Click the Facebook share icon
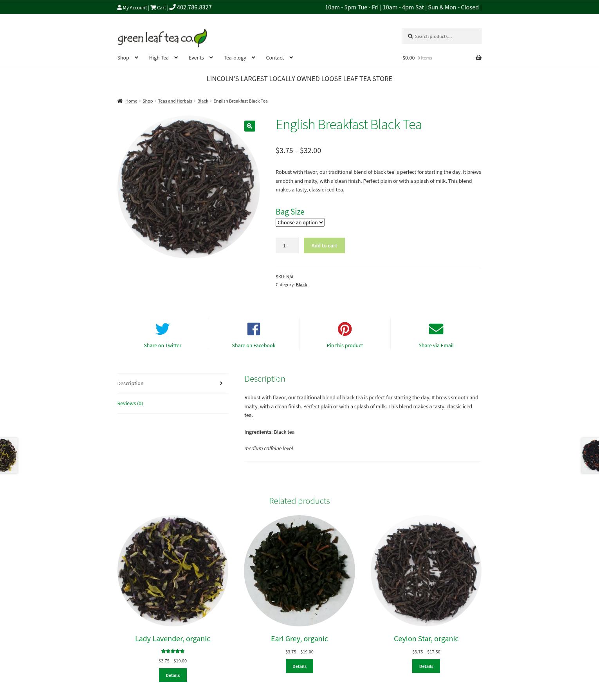The height and width of the screenshot is (700, 599). pos(254,329)
